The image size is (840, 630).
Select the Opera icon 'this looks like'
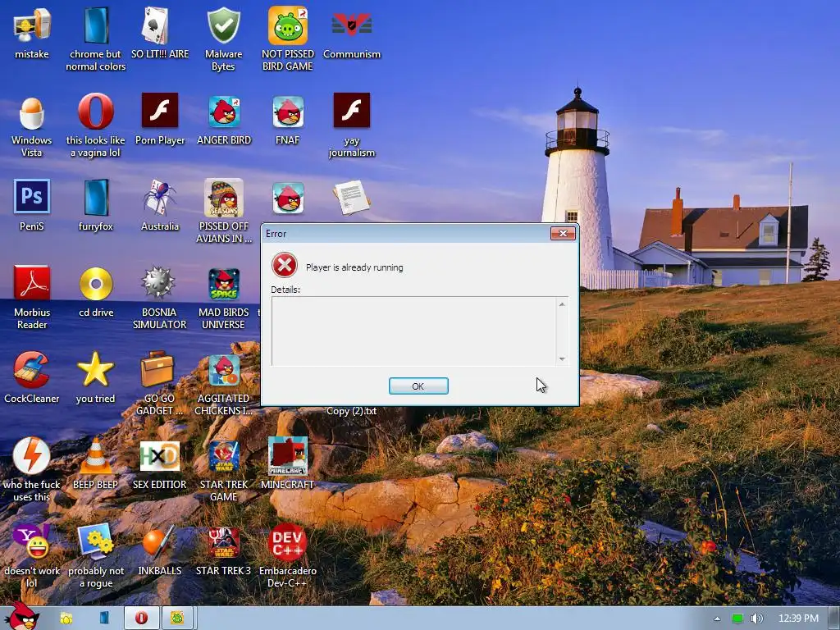pyautogui.click(x=96, y=112)
